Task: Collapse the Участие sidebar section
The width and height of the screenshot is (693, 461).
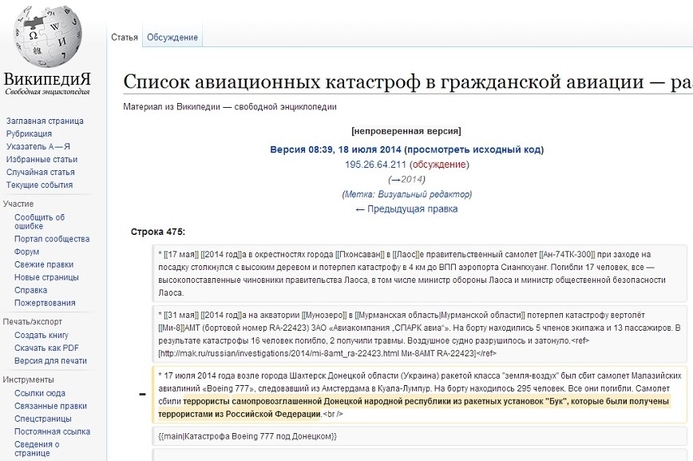Action: click(x=18, y=204)
